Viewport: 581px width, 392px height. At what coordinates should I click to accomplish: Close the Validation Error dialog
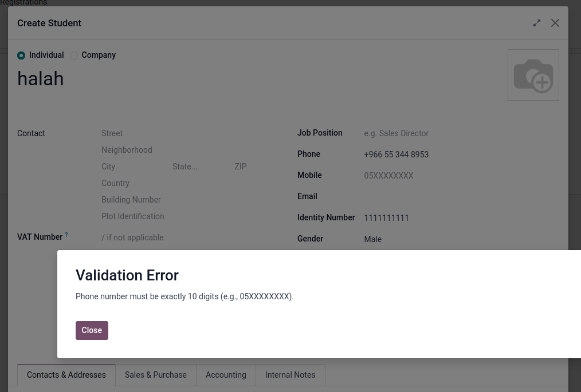coord(92,330)
